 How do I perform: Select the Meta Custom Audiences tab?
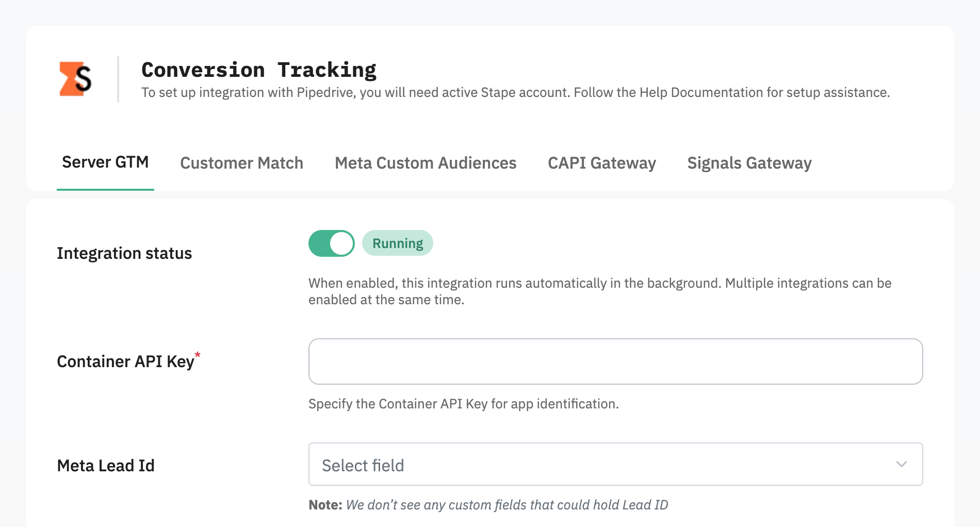426,163
